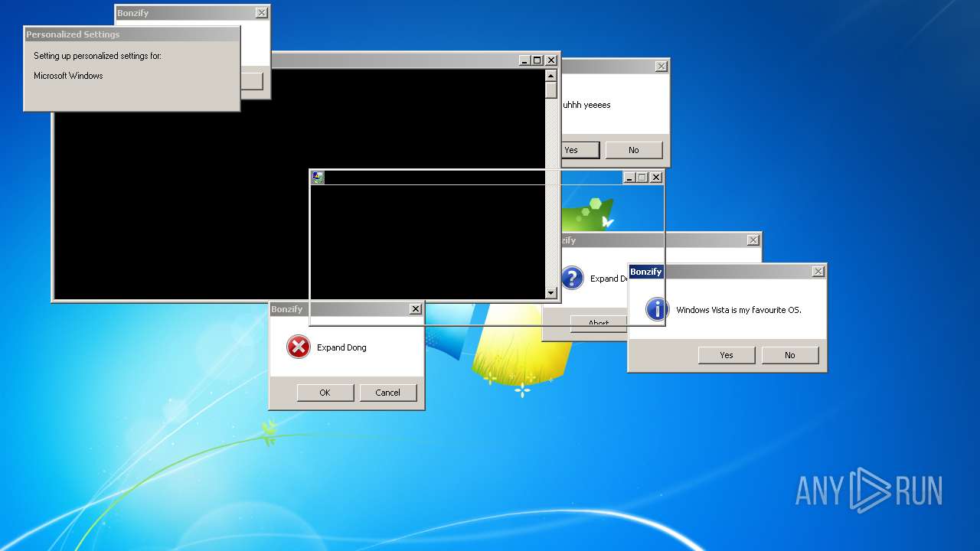Click the 'uhhh yeeees' message text

point(586,105)
